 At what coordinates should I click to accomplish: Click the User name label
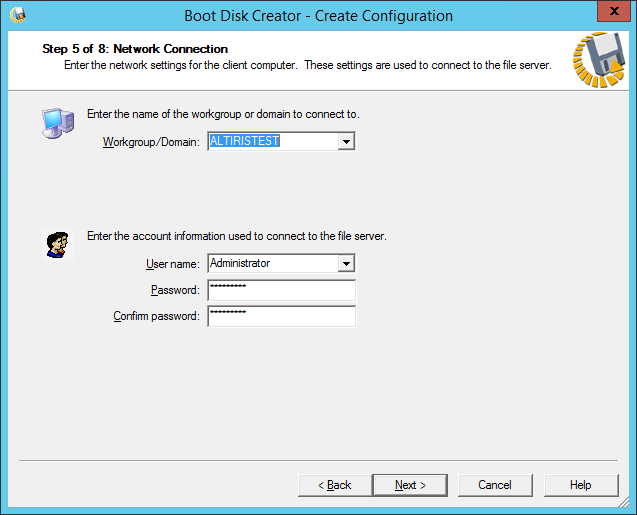(172, 264)
